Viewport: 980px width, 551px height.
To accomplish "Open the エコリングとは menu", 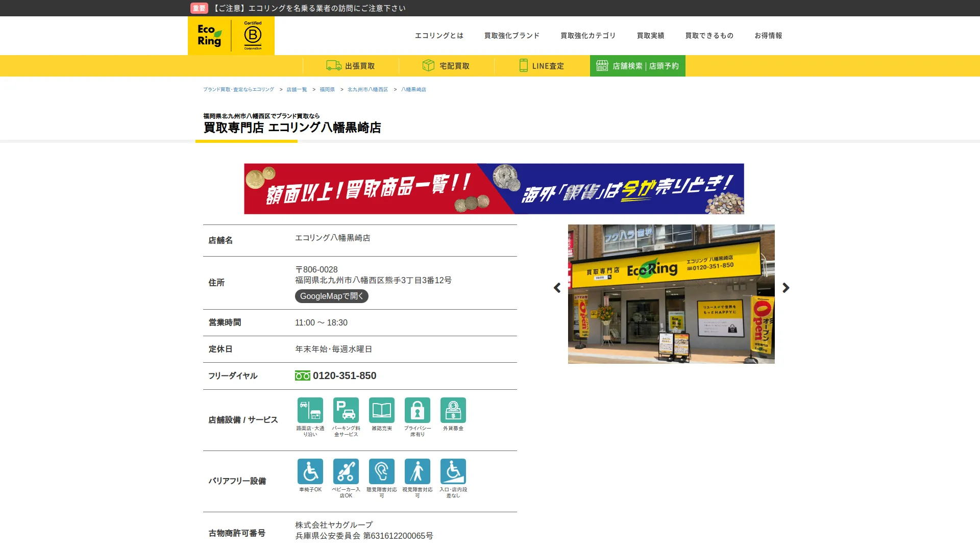I will coord(439,36).
